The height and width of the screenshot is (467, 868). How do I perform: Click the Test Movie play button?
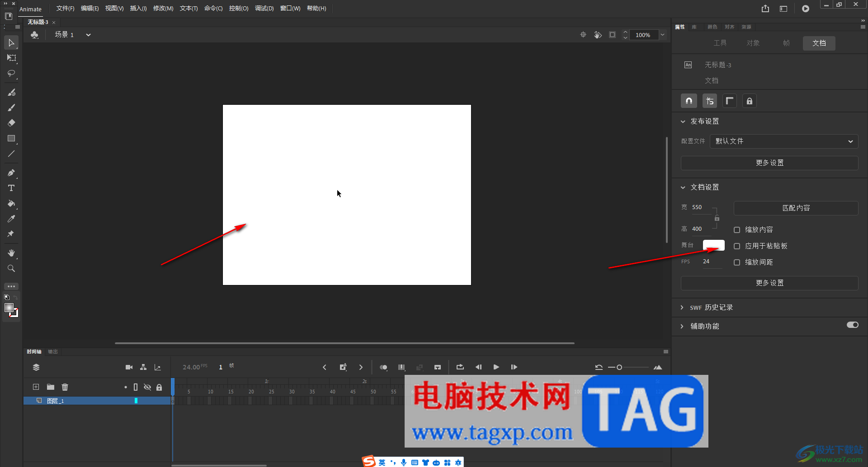coord(806,9)
